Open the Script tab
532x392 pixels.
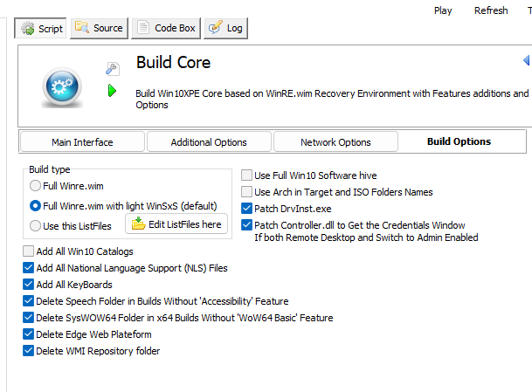(x=40, y=29)
